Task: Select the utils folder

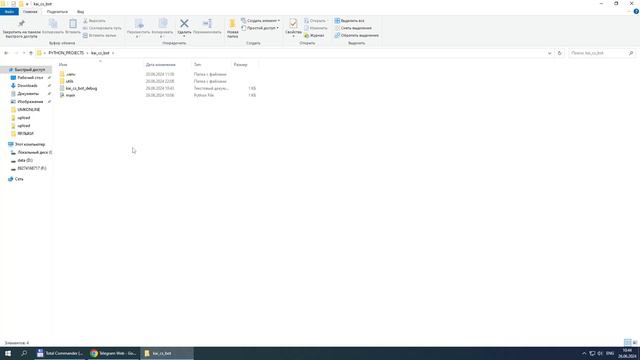Action: click(x=69, y=81)
